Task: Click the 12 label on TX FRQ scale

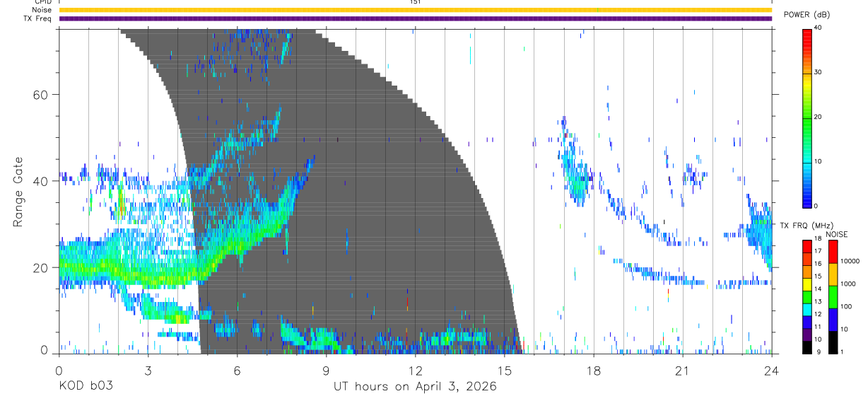Action: (818, 314)
